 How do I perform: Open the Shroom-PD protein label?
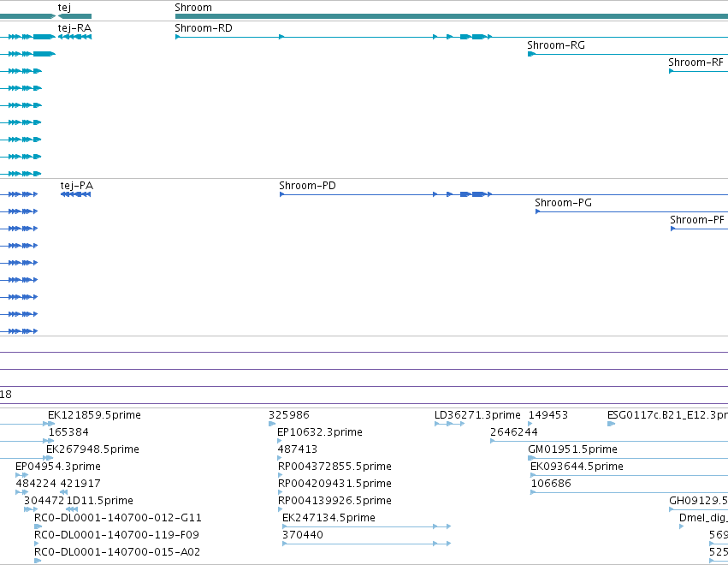click(x=307, y=186)
